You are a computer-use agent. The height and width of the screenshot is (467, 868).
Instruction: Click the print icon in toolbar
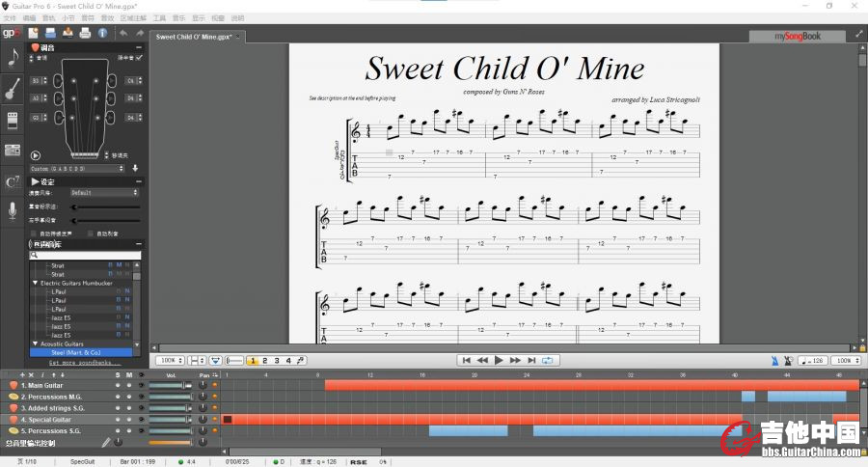click(x=85, y=33)
